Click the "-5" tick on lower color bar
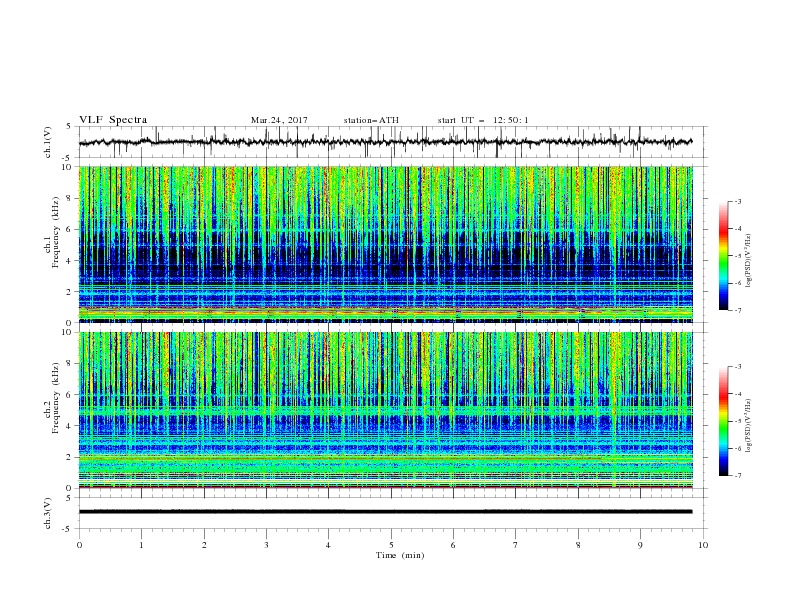 (737, 421)
